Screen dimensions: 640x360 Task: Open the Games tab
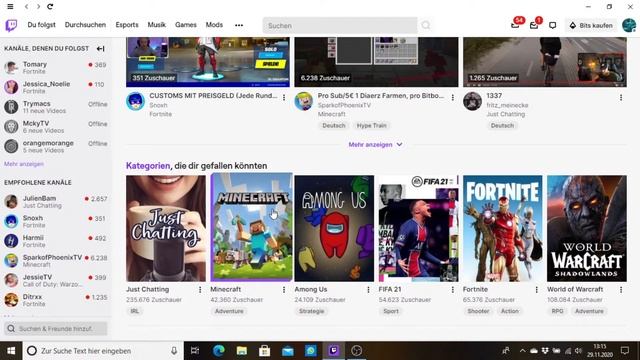(186, 25)
